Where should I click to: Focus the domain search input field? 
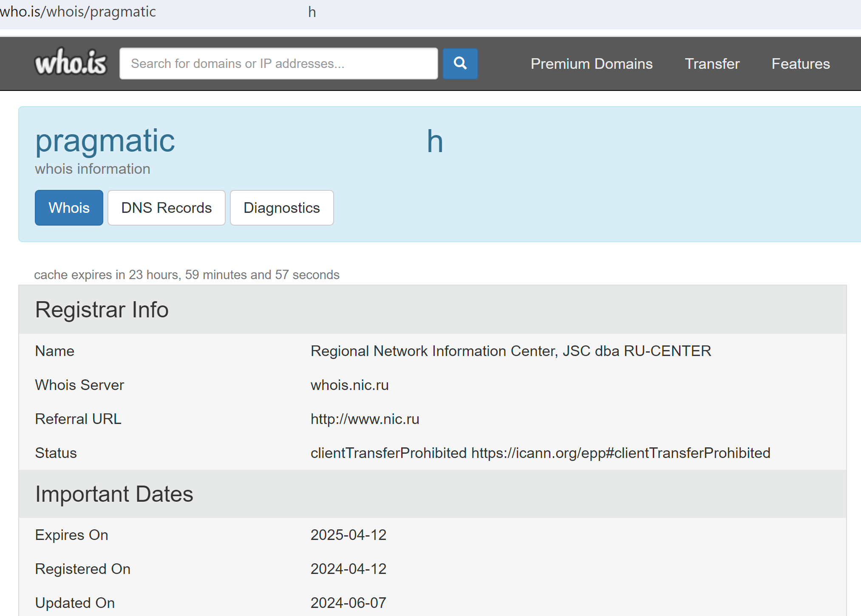point(279,64)
